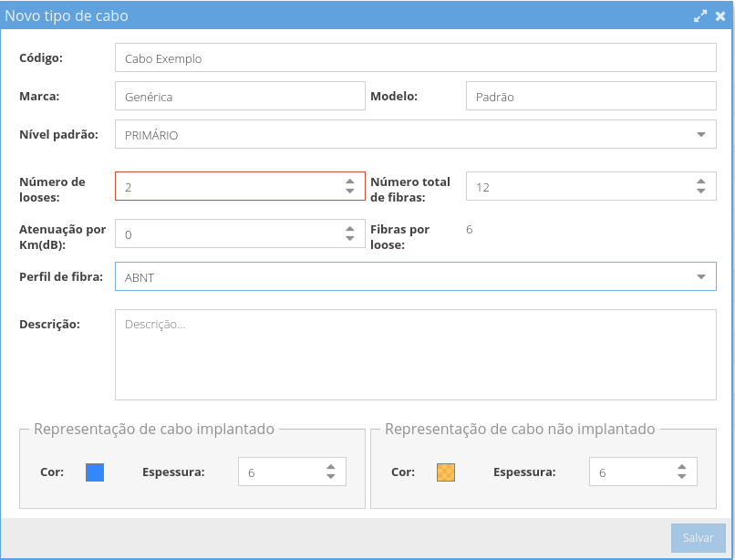The width and height of the screenshot is (735, 560).
Task: Decrease Espessura for cabo implantado
Action: 331,476
